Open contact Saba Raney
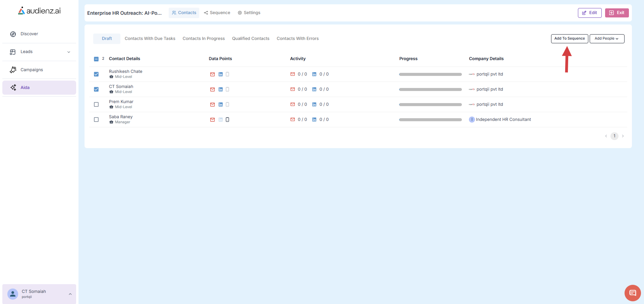This screenshot has height=304, width=644. click(121, 117)
